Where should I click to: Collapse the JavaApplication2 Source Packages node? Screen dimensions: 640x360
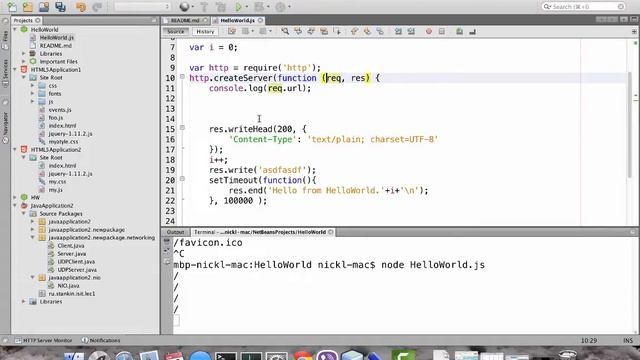point(24,213)
